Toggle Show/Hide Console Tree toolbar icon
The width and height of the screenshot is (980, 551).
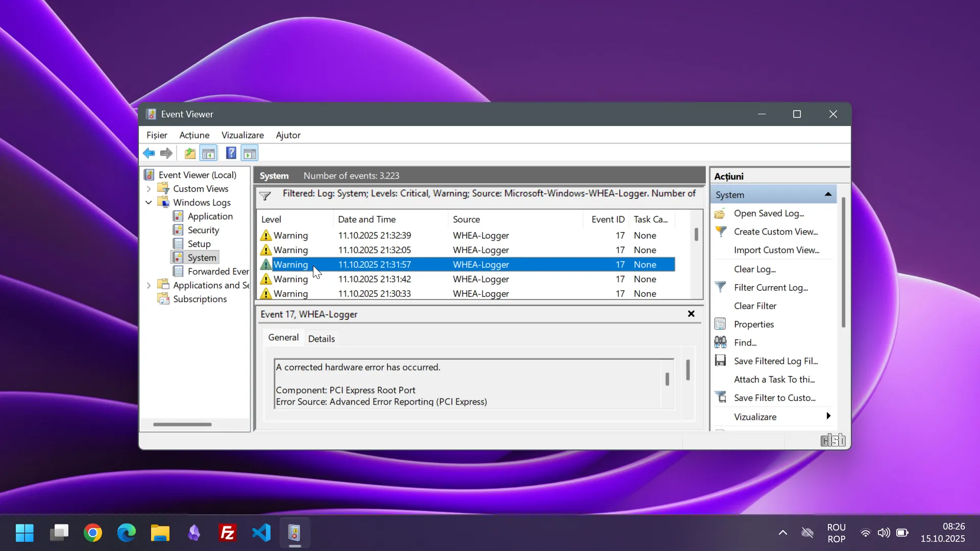pos(208,153)
